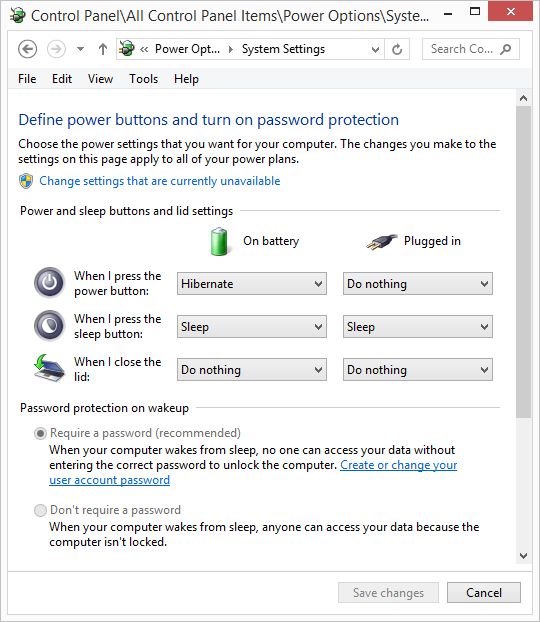540x622 pixels.
Task: Open close lid Plugged in dropdown
Action: (418, 370)
